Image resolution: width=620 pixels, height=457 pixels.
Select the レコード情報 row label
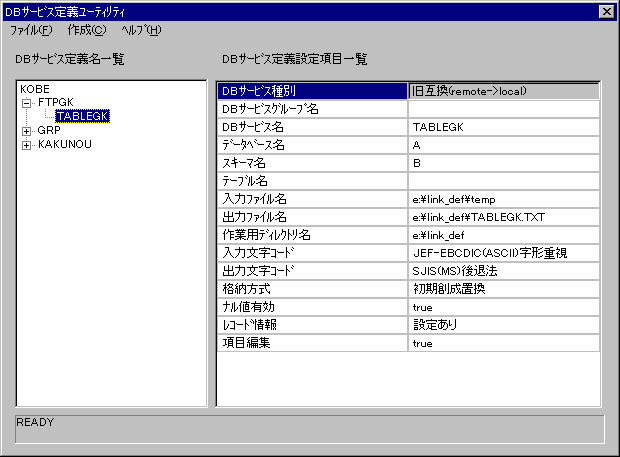(x=312, y=325)
